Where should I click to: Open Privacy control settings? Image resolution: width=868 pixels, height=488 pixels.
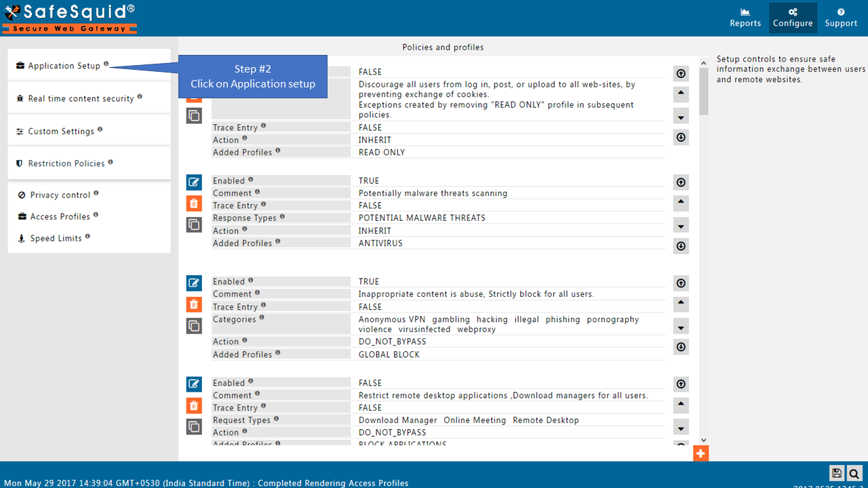click(x=60, y=195)
